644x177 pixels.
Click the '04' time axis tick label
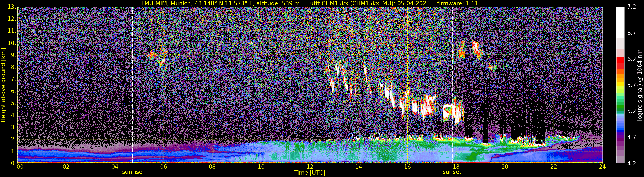coord(115,167)
